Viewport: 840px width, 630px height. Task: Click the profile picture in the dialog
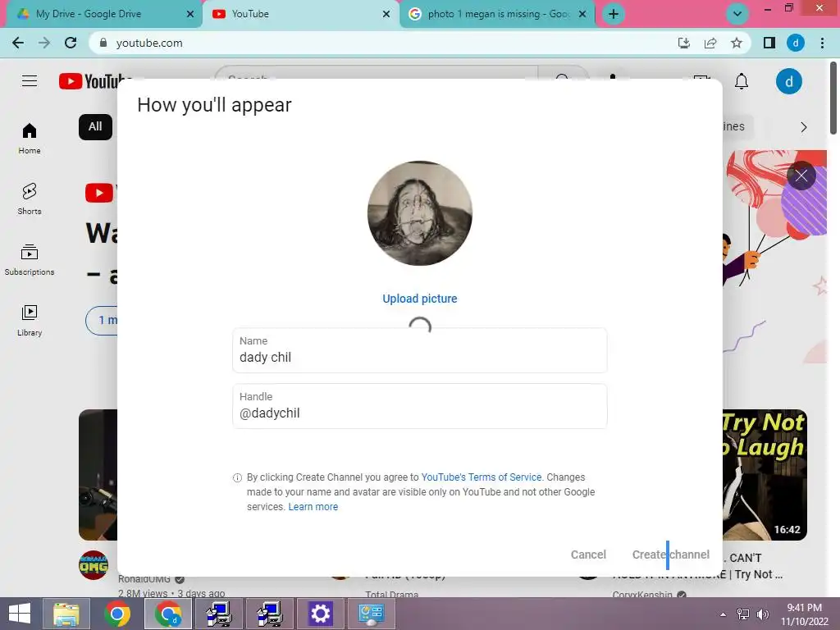420,213
